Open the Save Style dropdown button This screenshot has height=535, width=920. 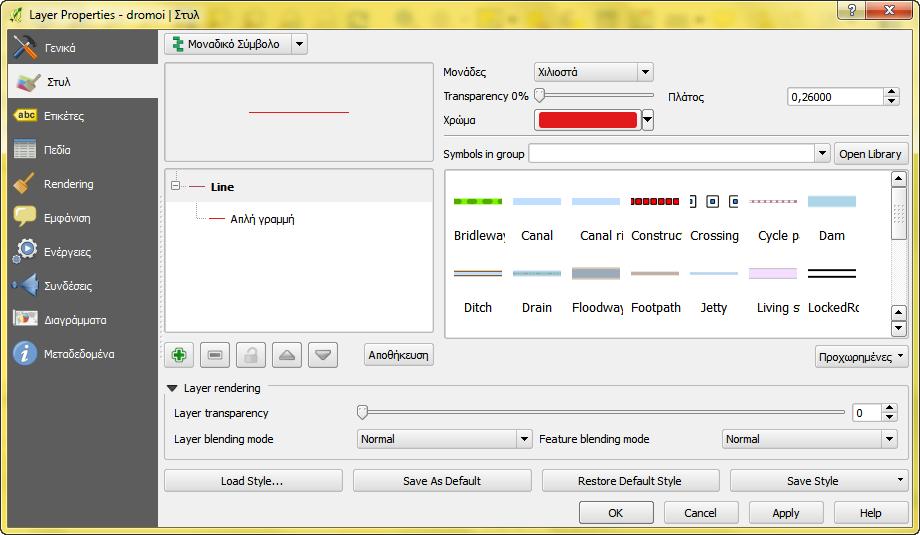(x=819, y=481)
